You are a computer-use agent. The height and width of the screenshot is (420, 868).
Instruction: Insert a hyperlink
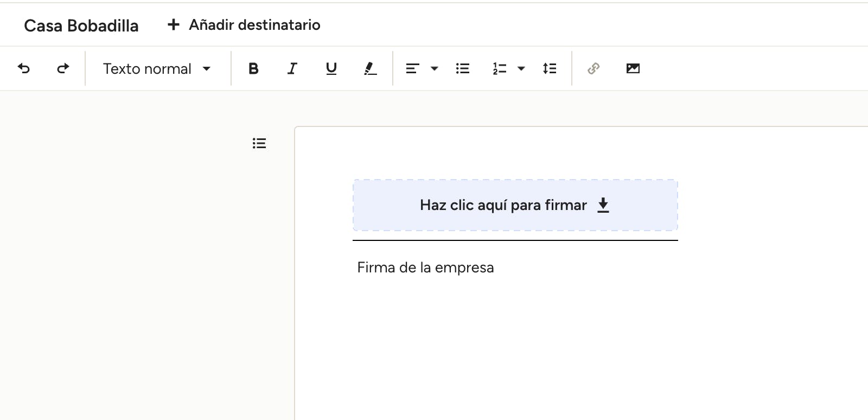[593, 68]
